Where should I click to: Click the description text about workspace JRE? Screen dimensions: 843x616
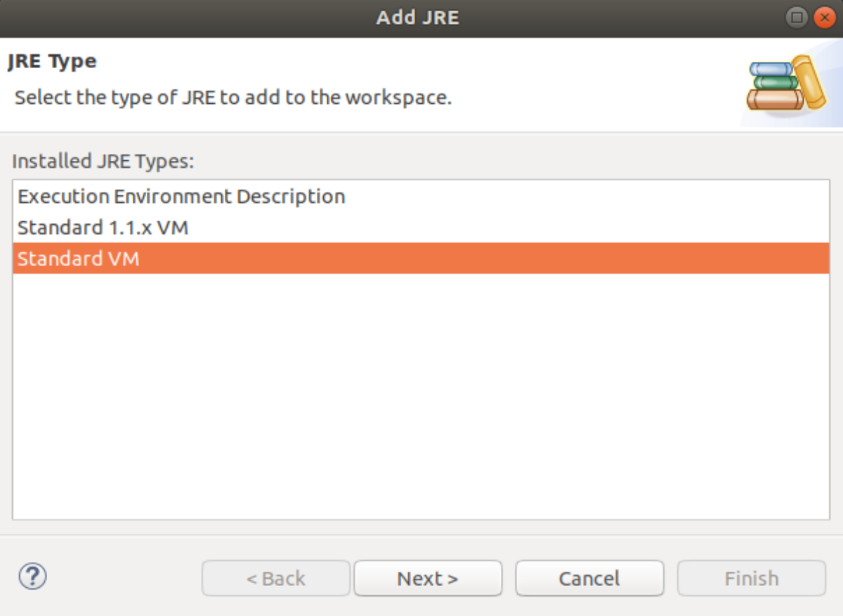click(x=233, y=97)
